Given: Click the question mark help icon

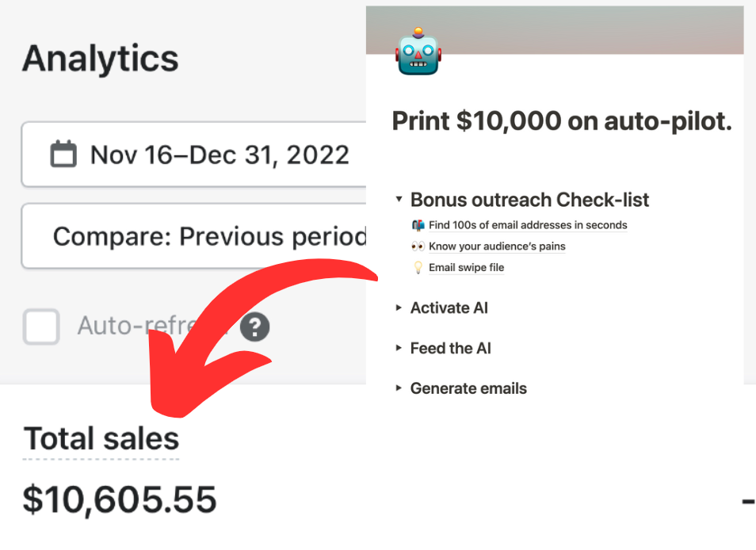Looking at the screenshot, I should point(254,327).
